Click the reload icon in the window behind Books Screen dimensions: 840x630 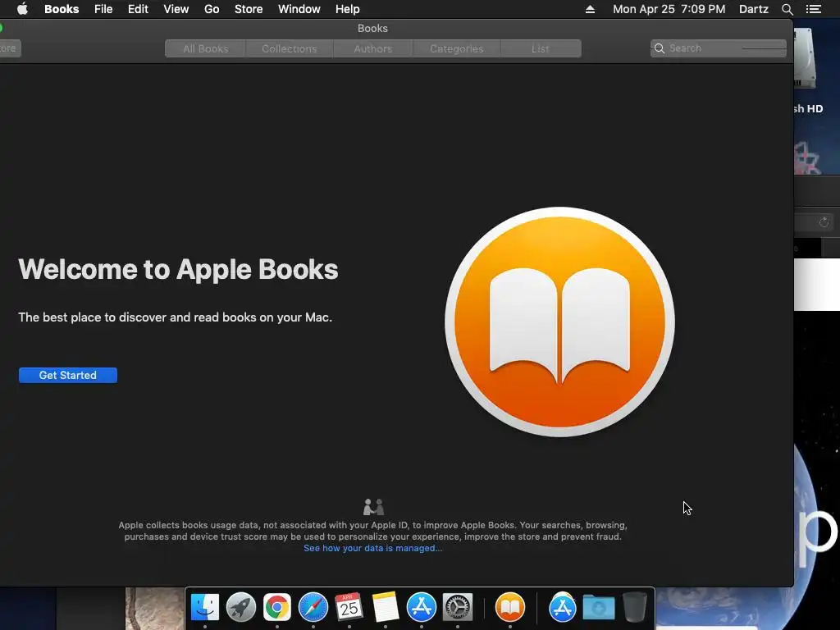pos(824,221)
